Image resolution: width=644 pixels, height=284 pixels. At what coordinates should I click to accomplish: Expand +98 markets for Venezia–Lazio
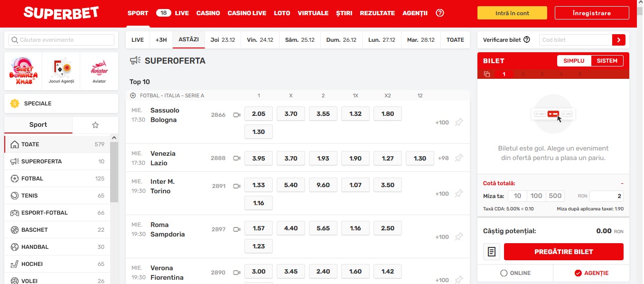coord(443,158)
